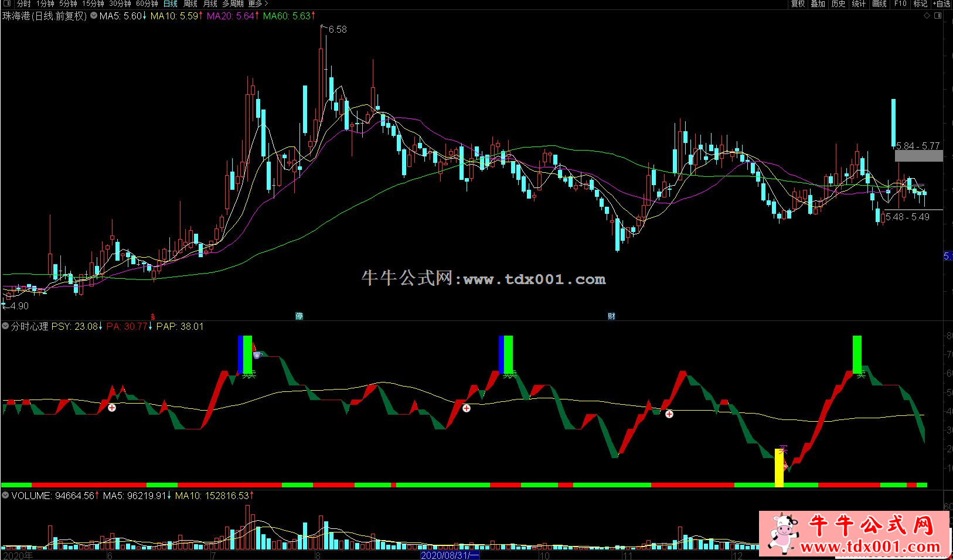
Task: Click the red S marker below the price chart
Action: pyautogui.click(x=154, y=316)
